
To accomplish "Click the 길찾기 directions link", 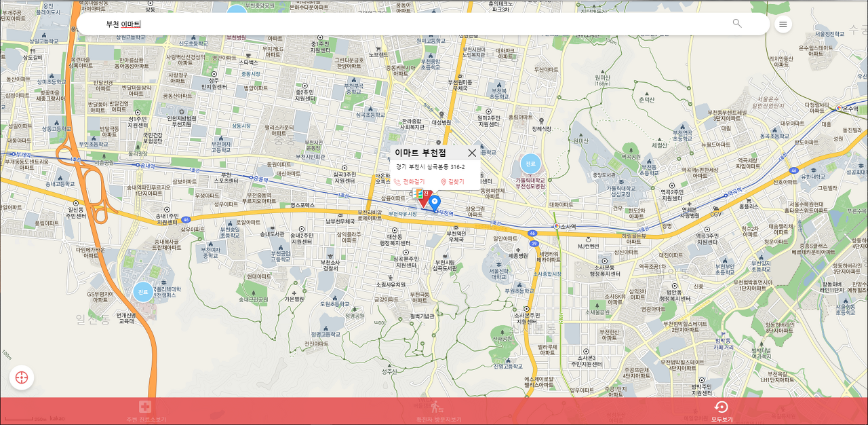I will point(452,182).
